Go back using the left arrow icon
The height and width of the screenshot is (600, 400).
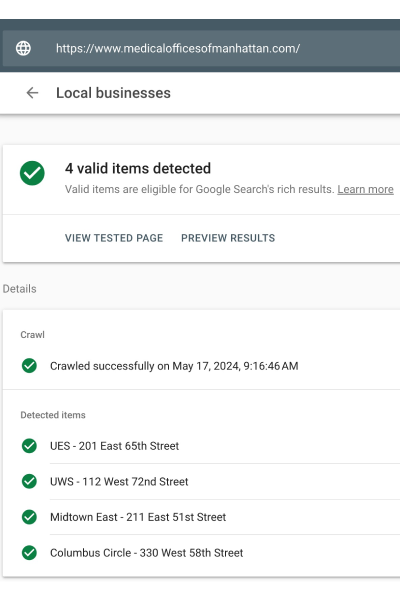33,93
